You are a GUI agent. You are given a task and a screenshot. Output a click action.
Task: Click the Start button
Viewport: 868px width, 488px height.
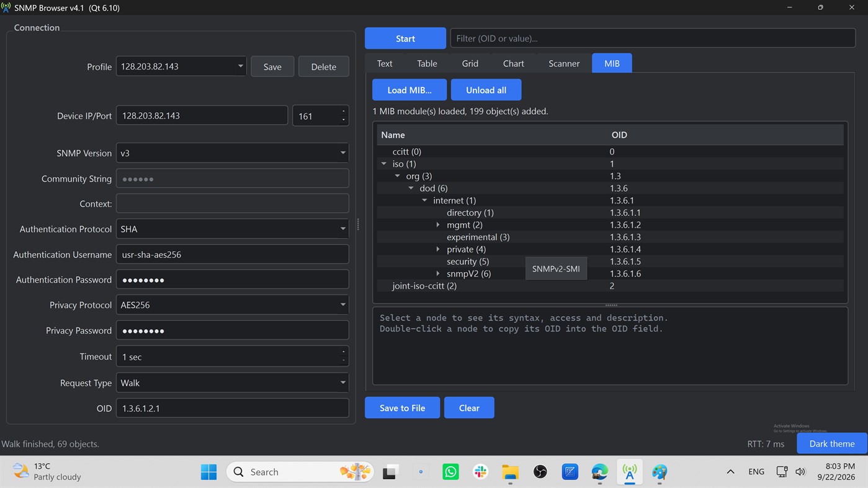click(405, 38)
